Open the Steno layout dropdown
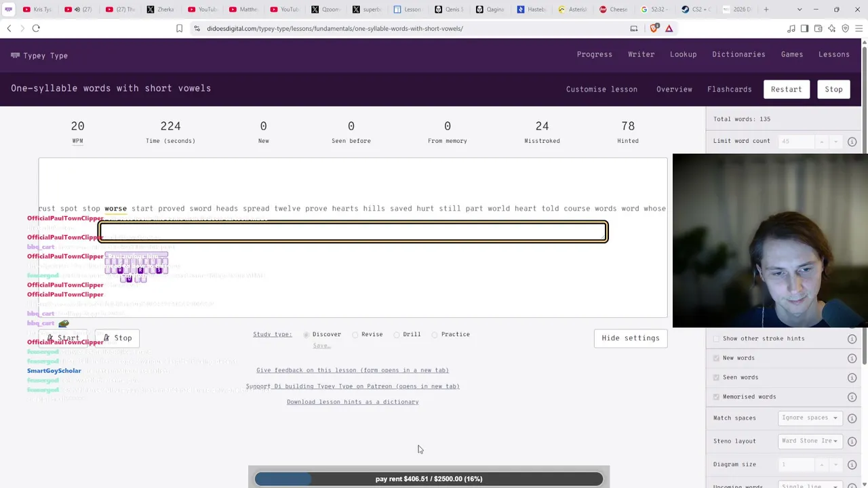The width and height of the screenshot is (868, 488). coord(809,441)
